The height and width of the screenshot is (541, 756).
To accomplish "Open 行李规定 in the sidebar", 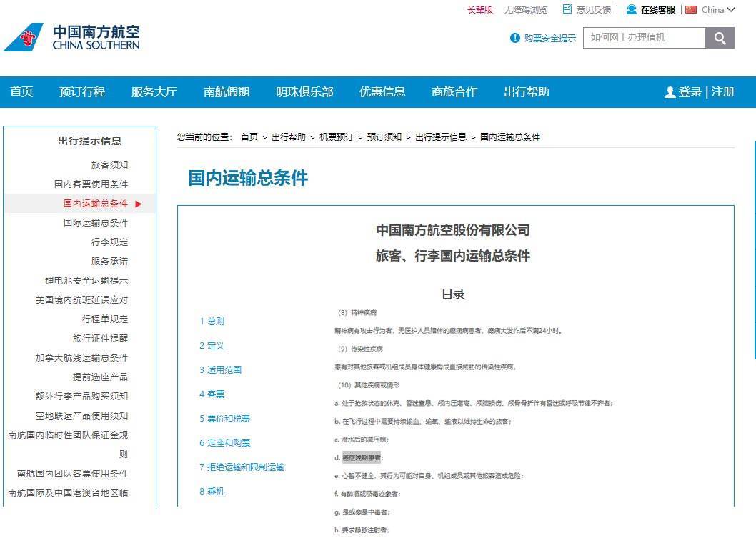I will 109,242.
